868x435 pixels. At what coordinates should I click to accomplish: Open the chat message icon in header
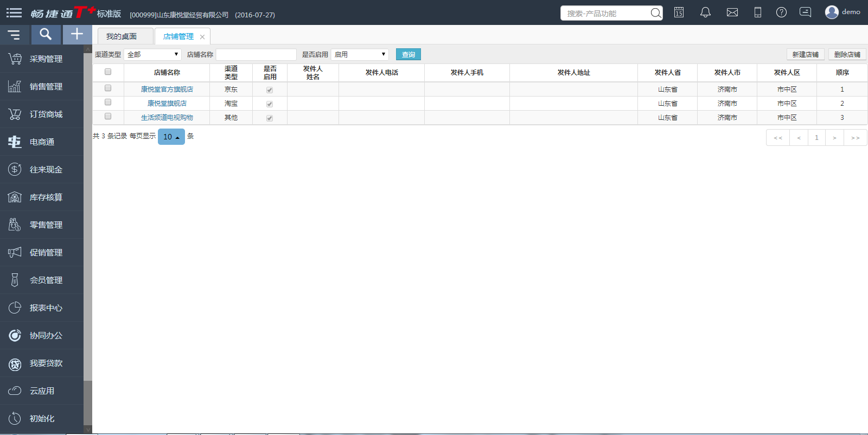[806, 12]
